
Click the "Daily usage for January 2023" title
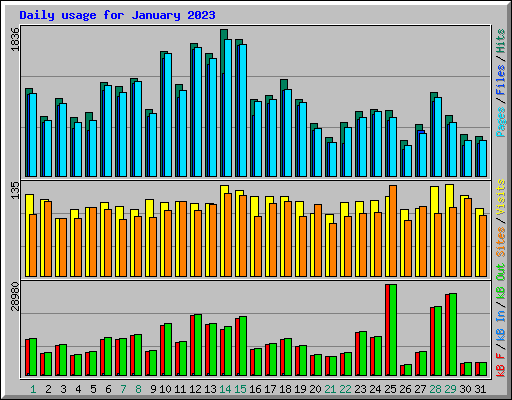coord(117,15)
